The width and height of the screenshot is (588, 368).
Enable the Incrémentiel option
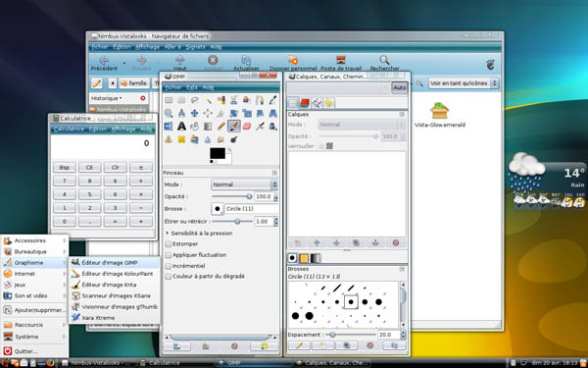pos(169,266)
